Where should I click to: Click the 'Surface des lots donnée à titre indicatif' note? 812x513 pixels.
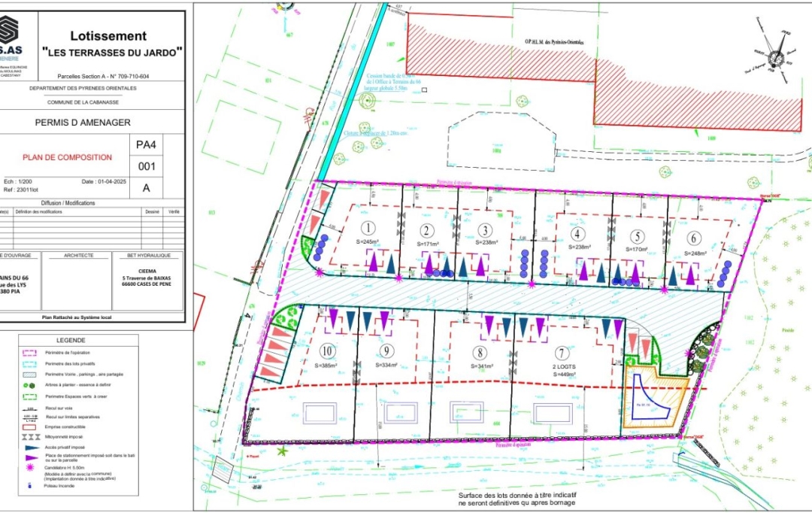(517, 496)
